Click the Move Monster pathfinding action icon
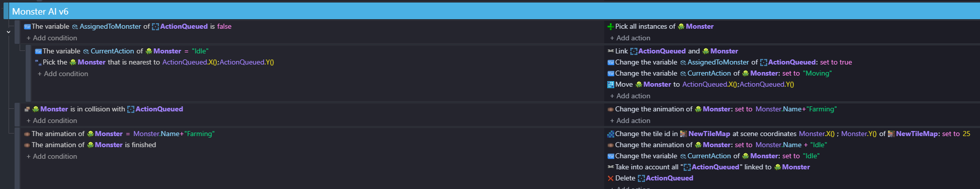The width and height of the screenshot is (980, 189). [x=610, y=85]
